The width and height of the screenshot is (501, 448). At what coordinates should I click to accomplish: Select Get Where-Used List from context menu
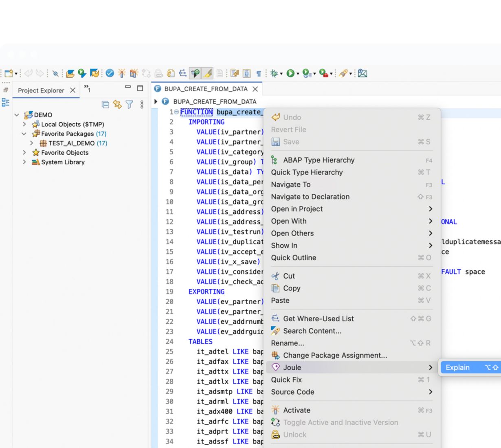coord(318,318)
